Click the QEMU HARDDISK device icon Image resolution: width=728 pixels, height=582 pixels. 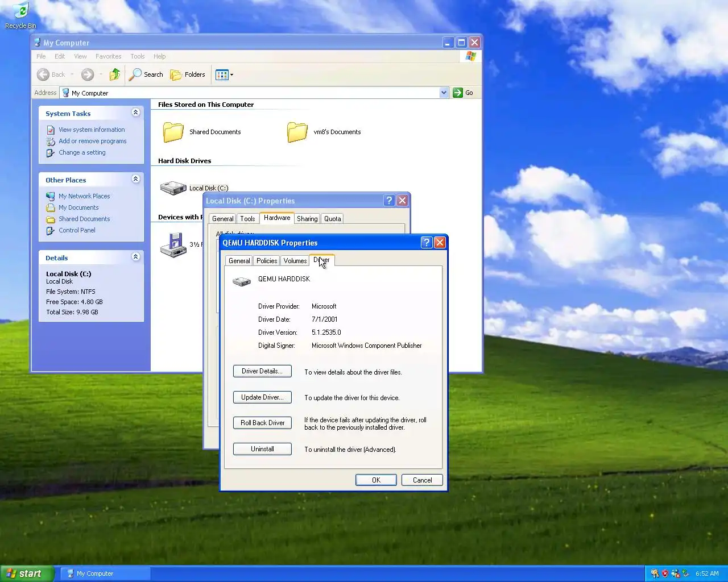point(242,281)
